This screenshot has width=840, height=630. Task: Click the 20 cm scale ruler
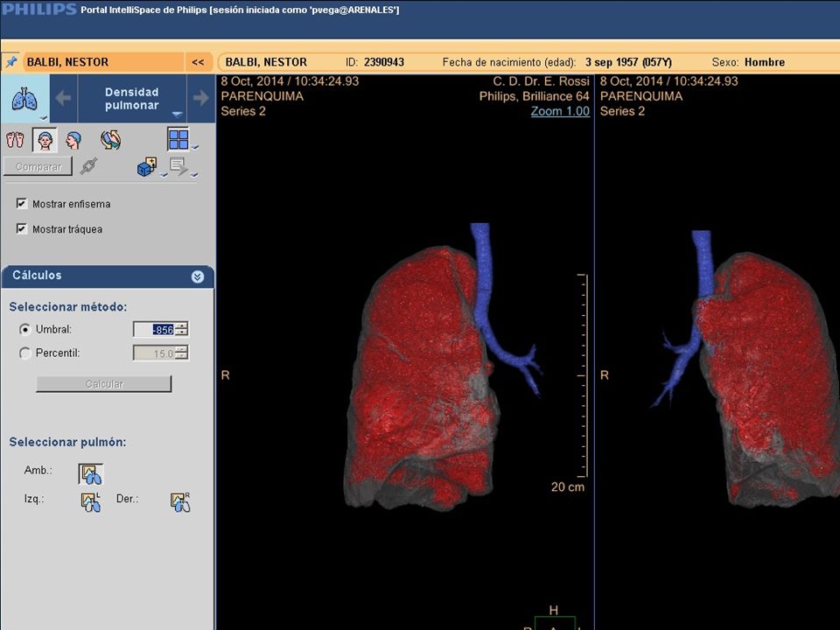582,375
